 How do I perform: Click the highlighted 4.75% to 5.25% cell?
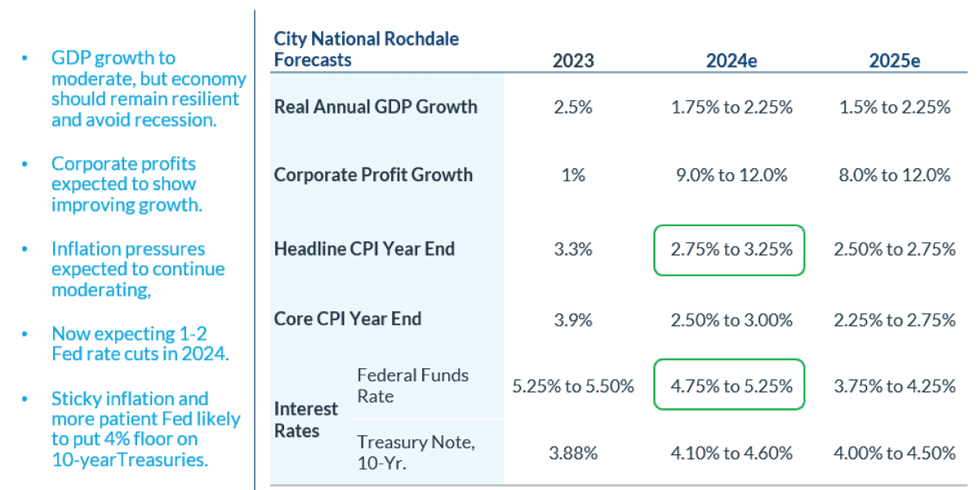click(731, 385)
